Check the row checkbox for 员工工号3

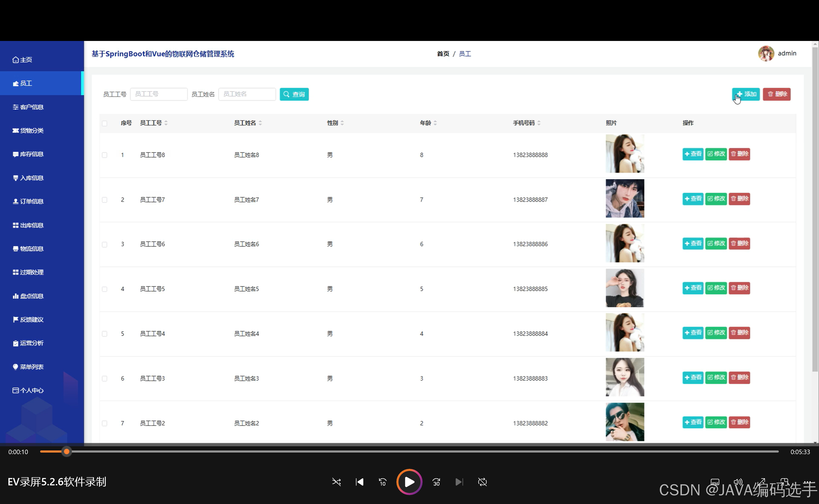pyautogui.click(x=105, y=378)
